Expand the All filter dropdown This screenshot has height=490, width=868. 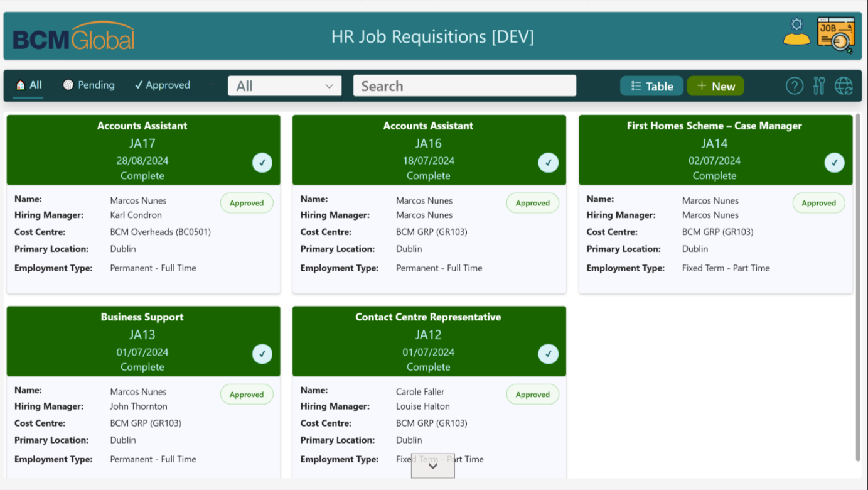284,86
